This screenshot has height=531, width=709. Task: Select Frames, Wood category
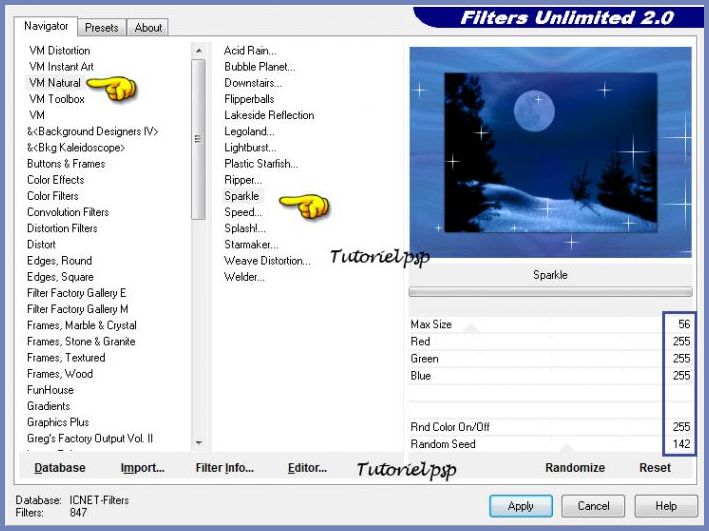point(60,374)
